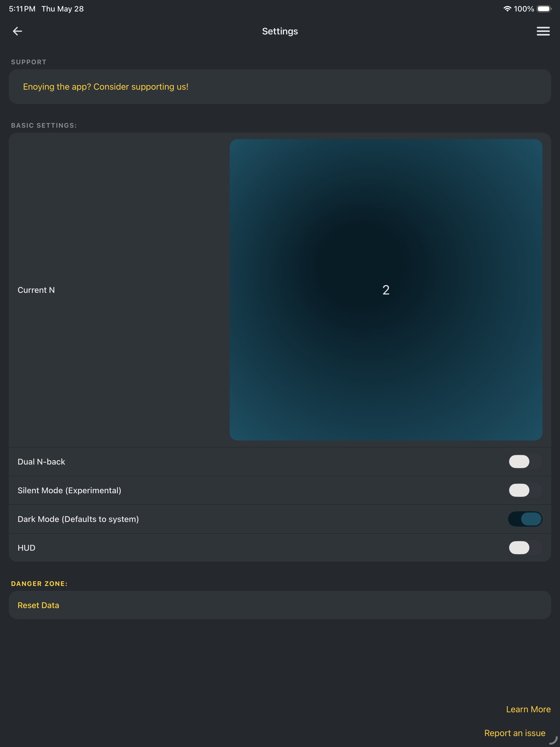The height and width of the screenshot is (747, 560).
Task: Tap the Dual N-back label
Action: click(41, 462)
